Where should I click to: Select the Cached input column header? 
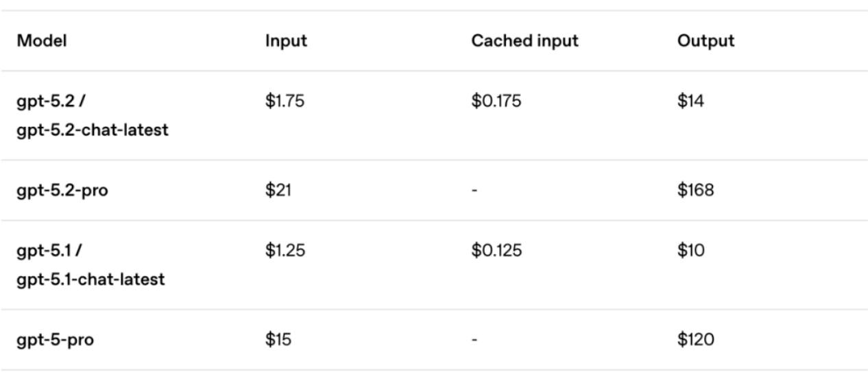point(525,40)
